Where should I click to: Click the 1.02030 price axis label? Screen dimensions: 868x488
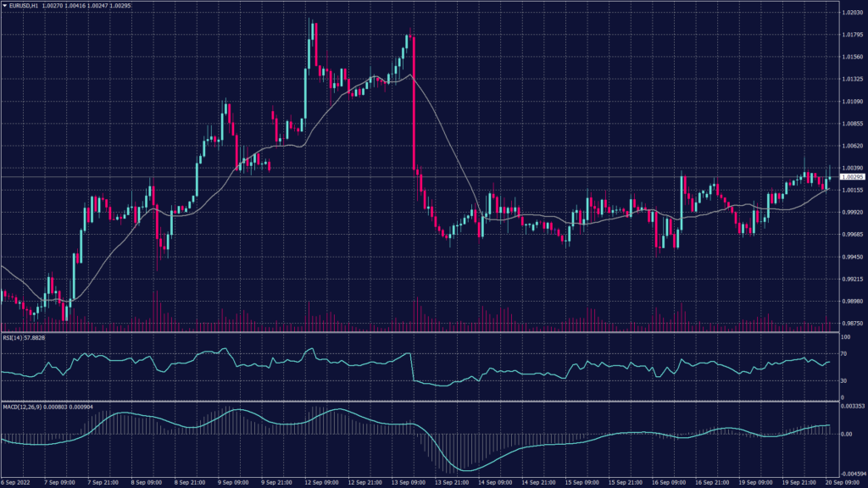850,13
